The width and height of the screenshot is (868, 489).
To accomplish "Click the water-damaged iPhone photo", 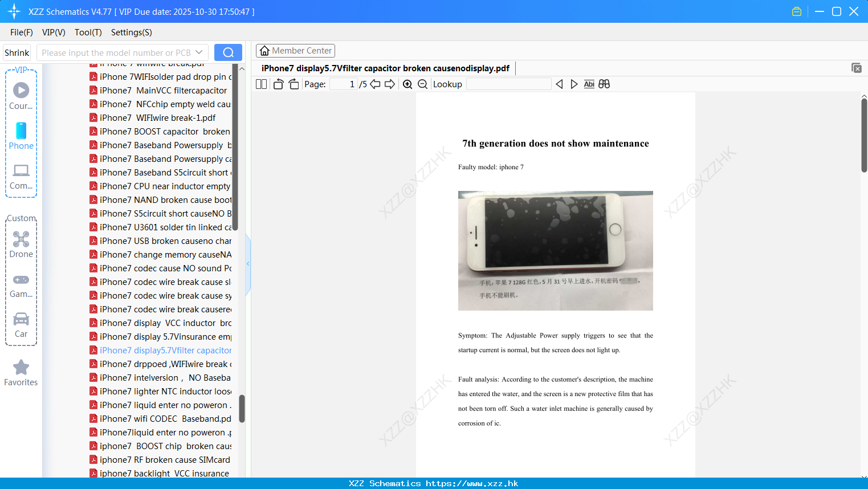I will (x=556, y=251).
